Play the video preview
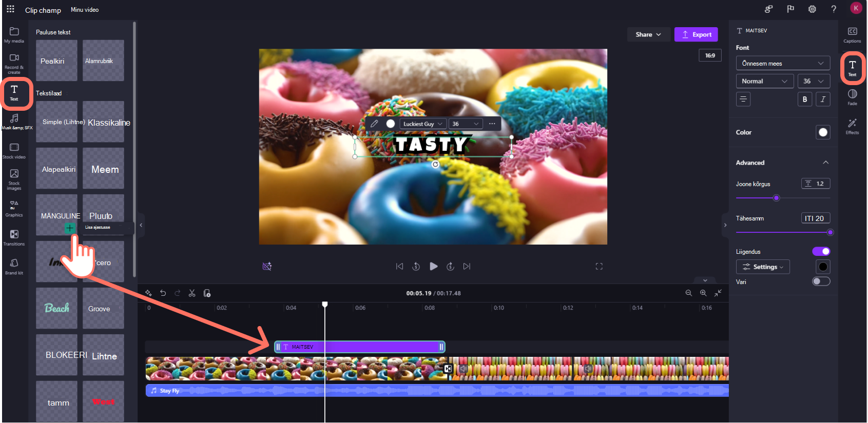Screen dimensions: 868x423 click(434, 266)
